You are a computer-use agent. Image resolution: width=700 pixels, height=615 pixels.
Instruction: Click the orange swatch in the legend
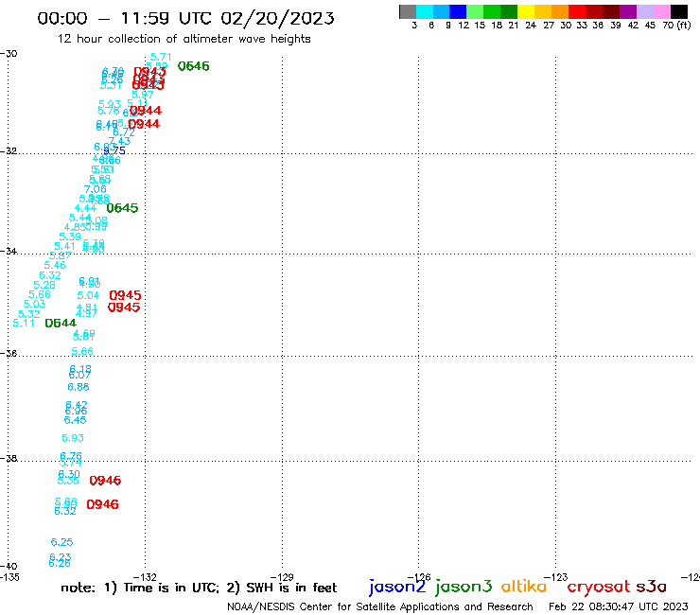(560, 11)
